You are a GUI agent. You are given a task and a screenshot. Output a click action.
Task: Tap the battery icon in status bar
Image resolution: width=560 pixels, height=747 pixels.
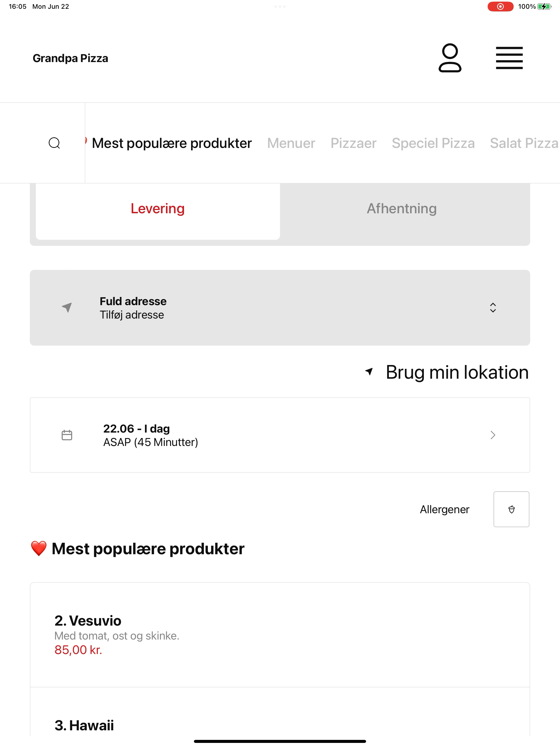pos(544,6)
